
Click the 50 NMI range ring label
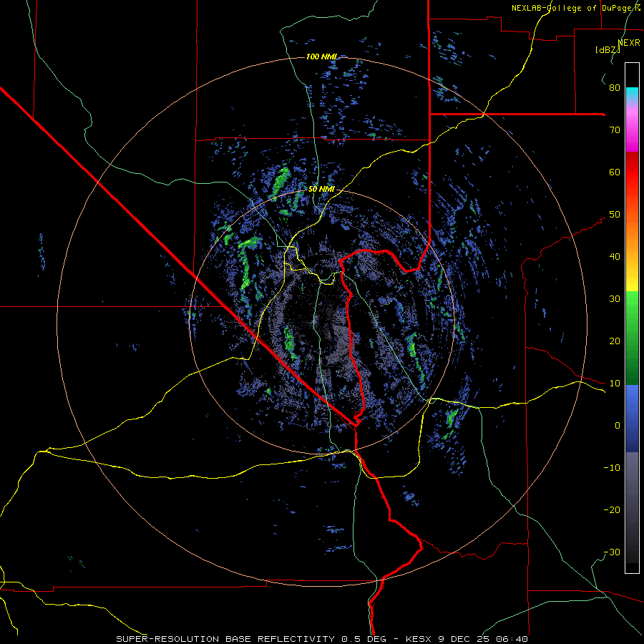click(321, 190)
